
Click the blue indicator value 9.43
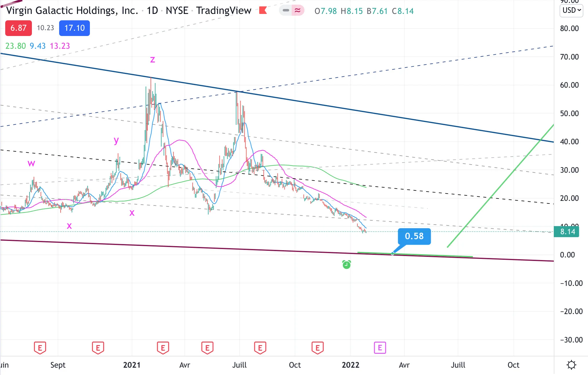pos(38,46)
